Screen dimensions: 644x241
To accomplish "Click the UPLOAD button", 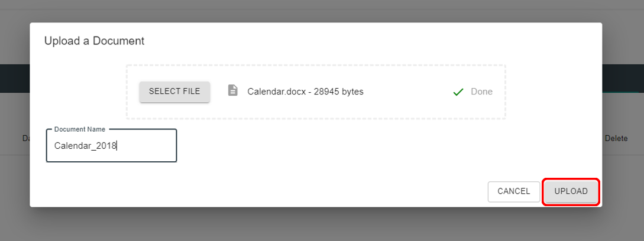I will point(571,191).
